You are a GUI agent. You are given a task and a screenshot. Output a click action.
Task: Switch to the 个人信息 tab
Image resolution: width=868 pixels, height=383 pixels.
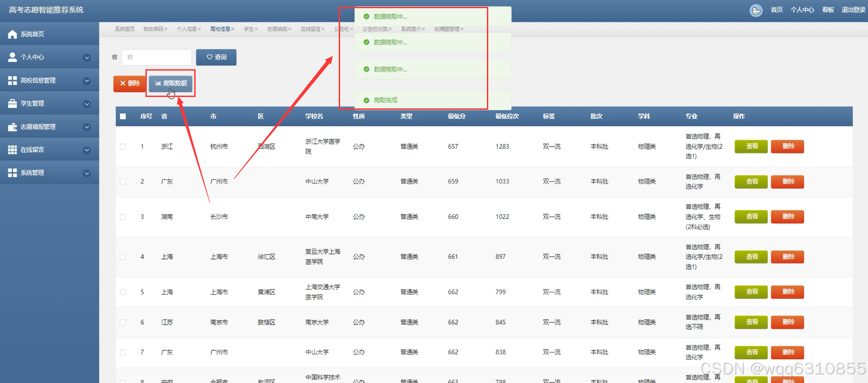point(186,29)
